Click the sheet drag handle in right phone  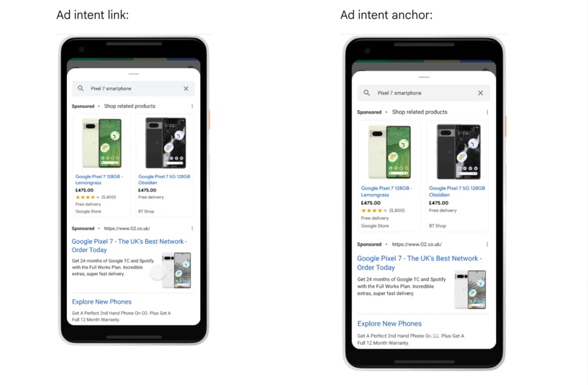pyautogui.click(x=424, y=77)
